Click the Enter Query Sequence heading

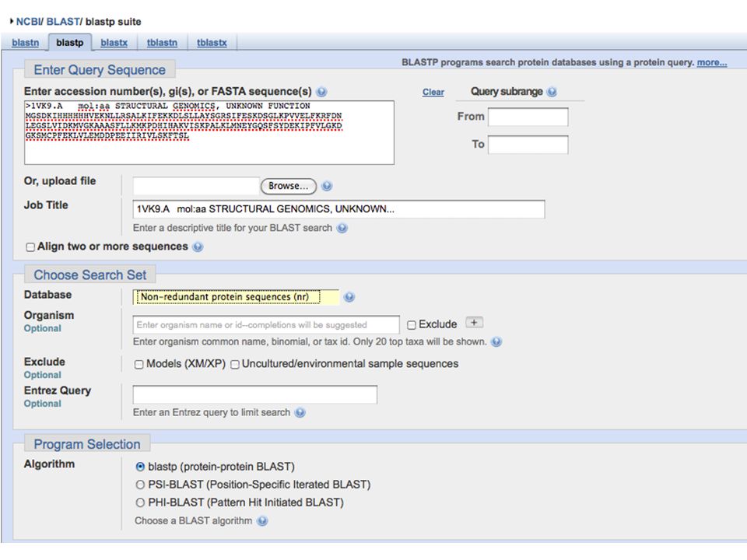pyautogui.click(x=100, y=70)
